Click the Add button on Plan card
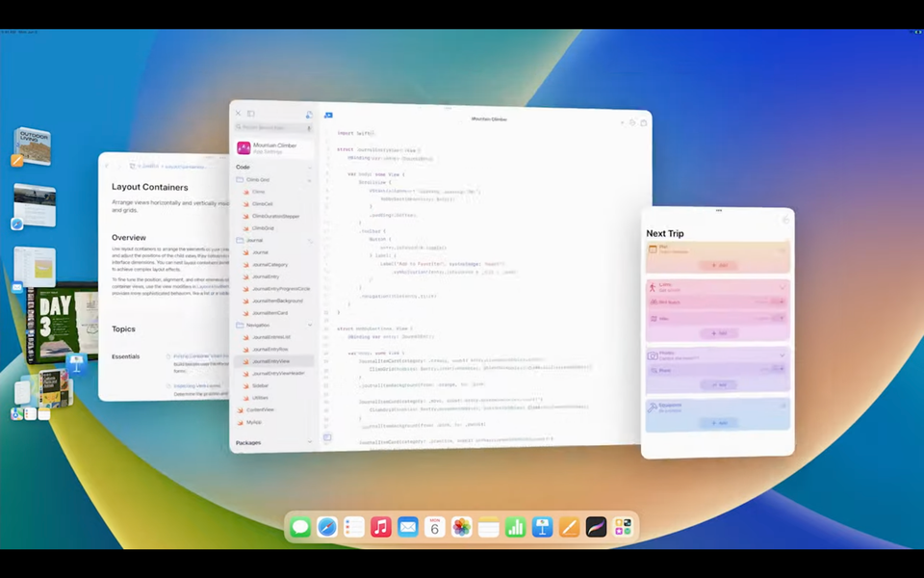The image size is (924, 578). pos(718,266)
